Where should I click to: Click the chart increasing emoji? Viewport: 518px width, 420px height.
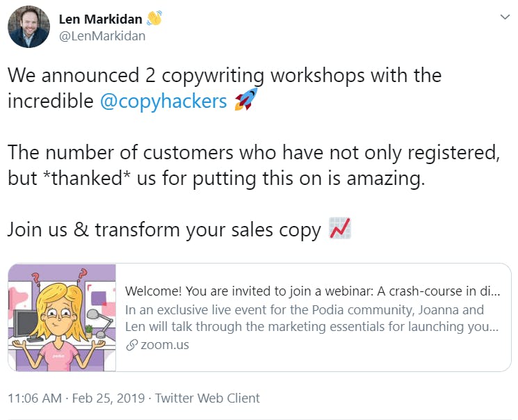coord(339,228)
